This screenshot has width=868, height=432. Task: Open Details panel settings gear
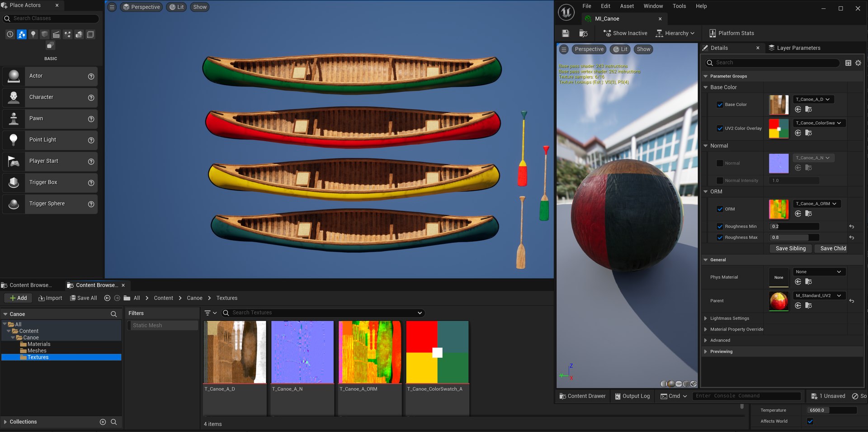[x=858, y=63]
